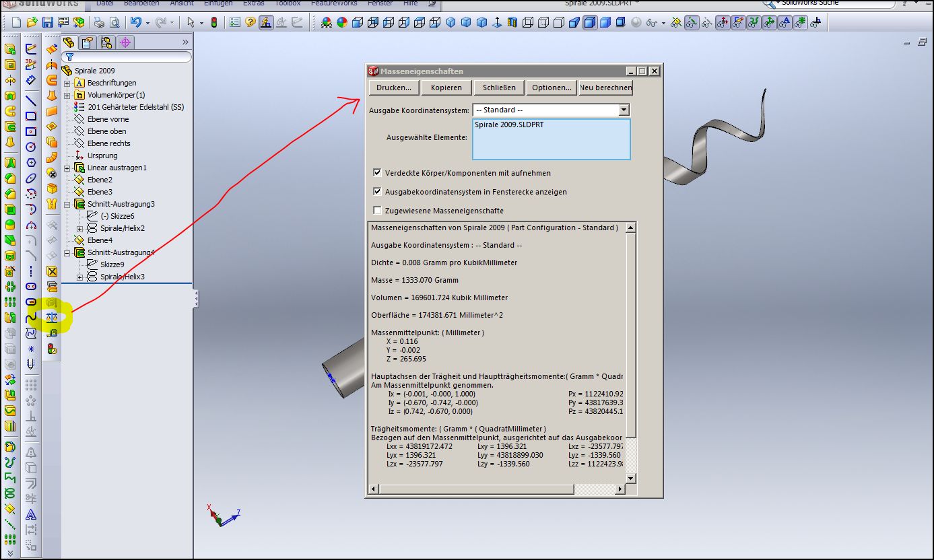Open the FeatureWorks menu
934x560 pixels.
(x=334, y=3)
